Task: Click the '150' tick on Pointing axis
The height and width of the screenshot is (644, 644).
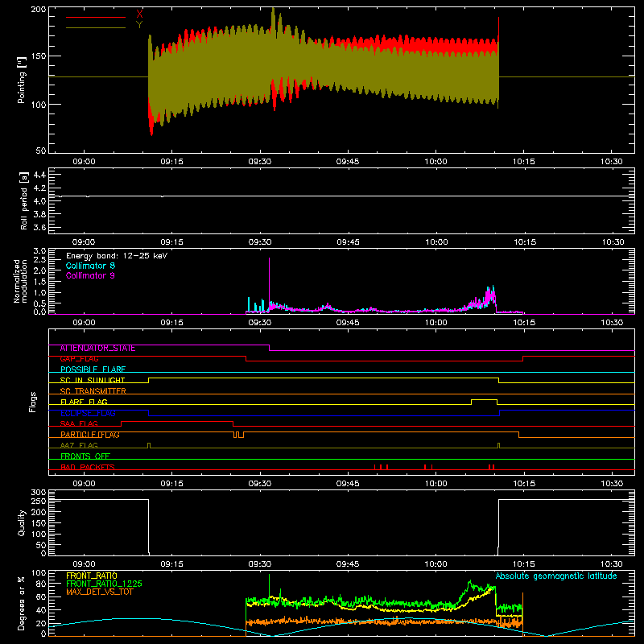Action: pos(38,56)
